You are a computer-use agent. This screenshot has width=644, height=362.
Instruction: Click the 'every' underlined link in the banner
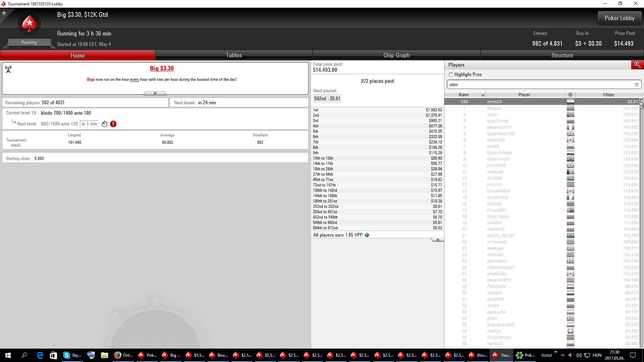click(135, 79)
